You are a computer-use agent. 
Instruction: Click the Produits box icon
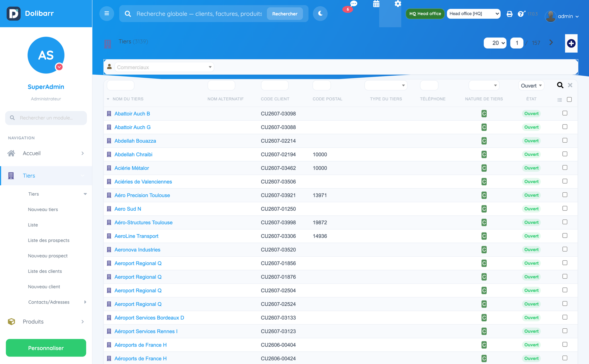(x=11, y=321)
